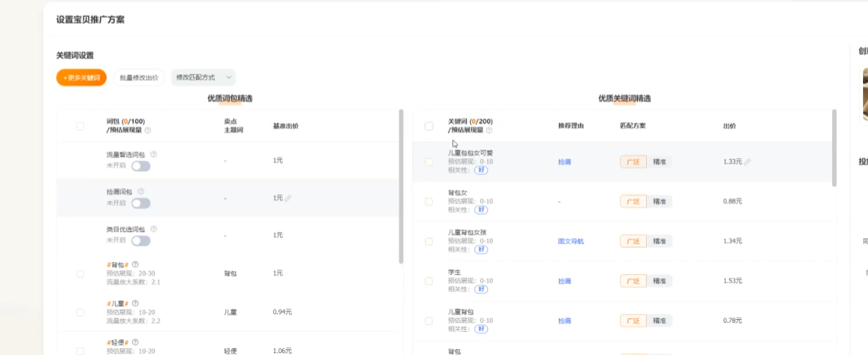Check the #背包# word package checkbox

click(x=80, y=273)
